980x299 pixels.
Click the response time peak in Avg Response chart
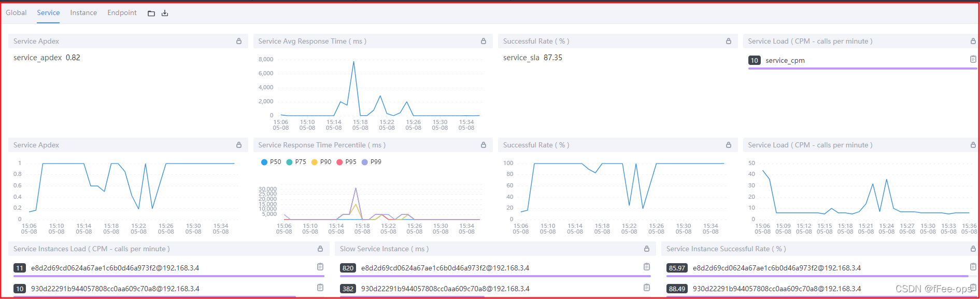pos(353,62)
